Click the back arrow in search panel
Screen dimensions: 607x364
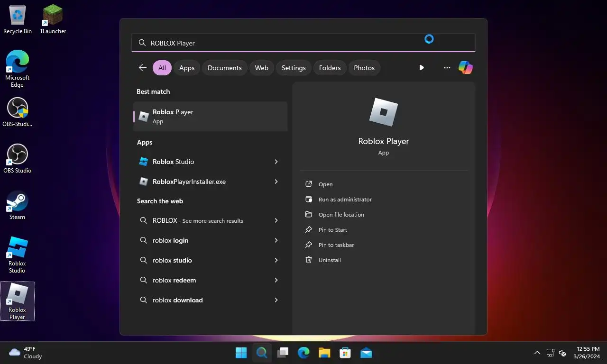click(x=142, y=68)
